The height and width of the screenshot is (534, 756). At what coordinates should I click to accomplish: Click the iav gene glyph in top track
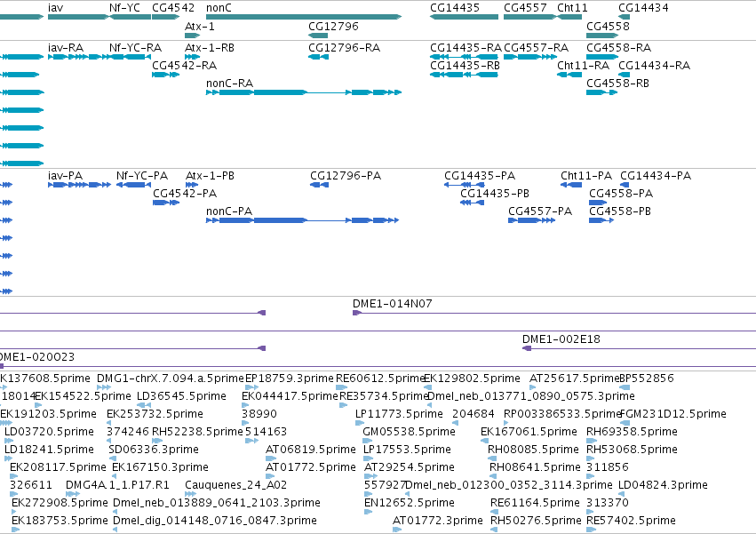[x=78, y=17]
